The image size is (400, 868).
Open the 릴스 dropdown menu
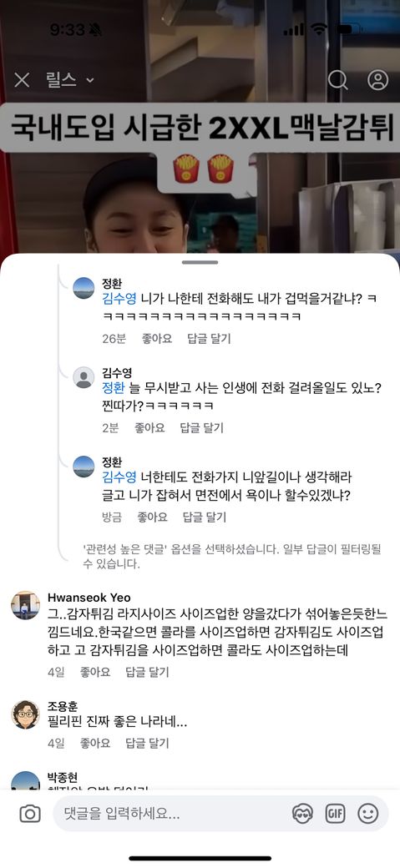[70, 80]
